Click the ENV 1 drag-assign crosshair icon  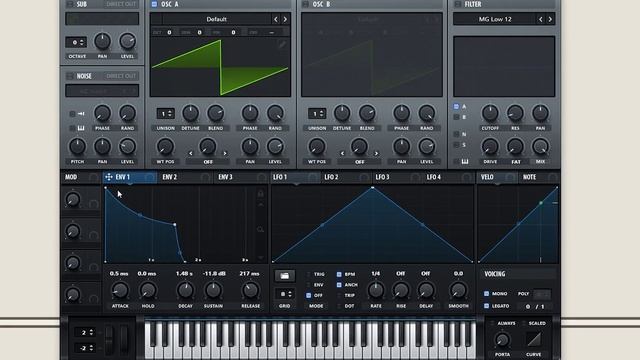(x=109, y=177)
